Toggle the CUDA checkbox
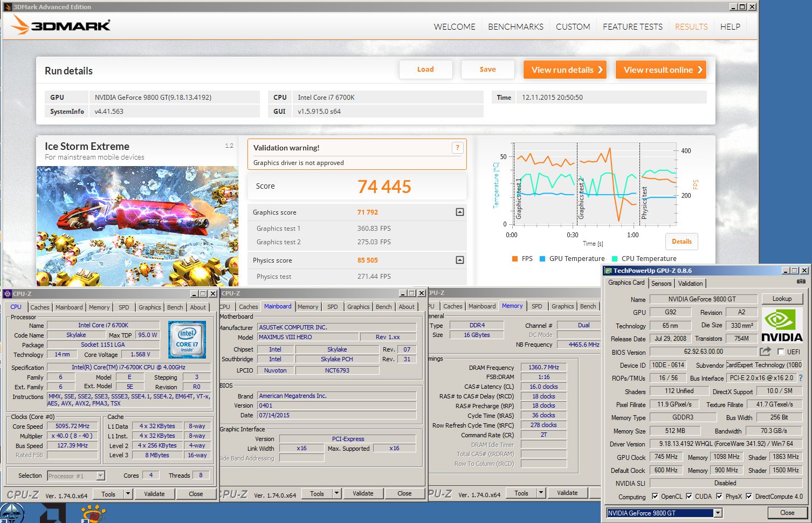 coord(689,497)
